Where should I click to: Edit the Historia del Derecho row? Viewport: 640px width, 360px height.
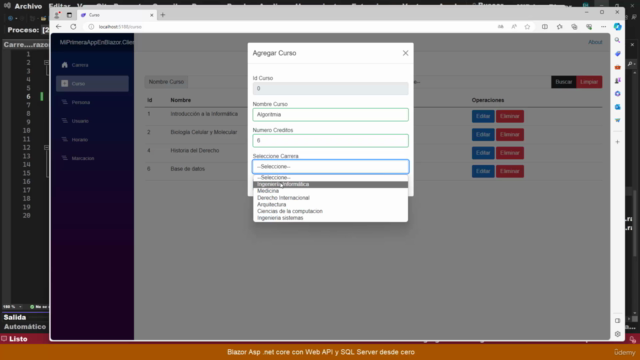point(483,153)
